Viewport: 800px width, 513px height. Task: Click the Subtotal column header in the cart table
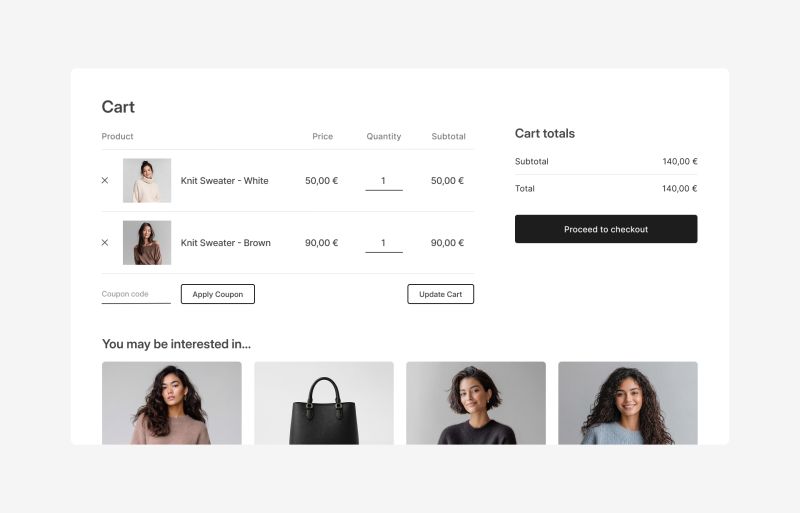point(448,136)
